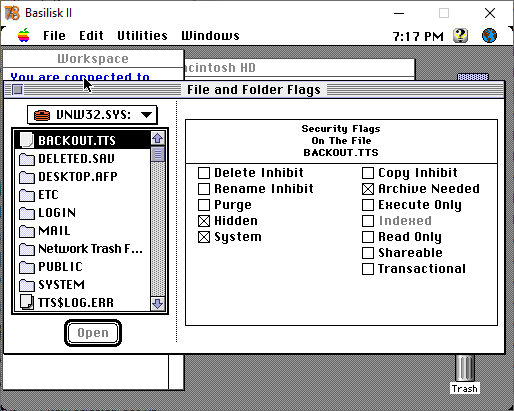This screenshot has height=411, width=514.
Task: Click the grayed Indexed checkbox
Action: (x=368, y=221)
